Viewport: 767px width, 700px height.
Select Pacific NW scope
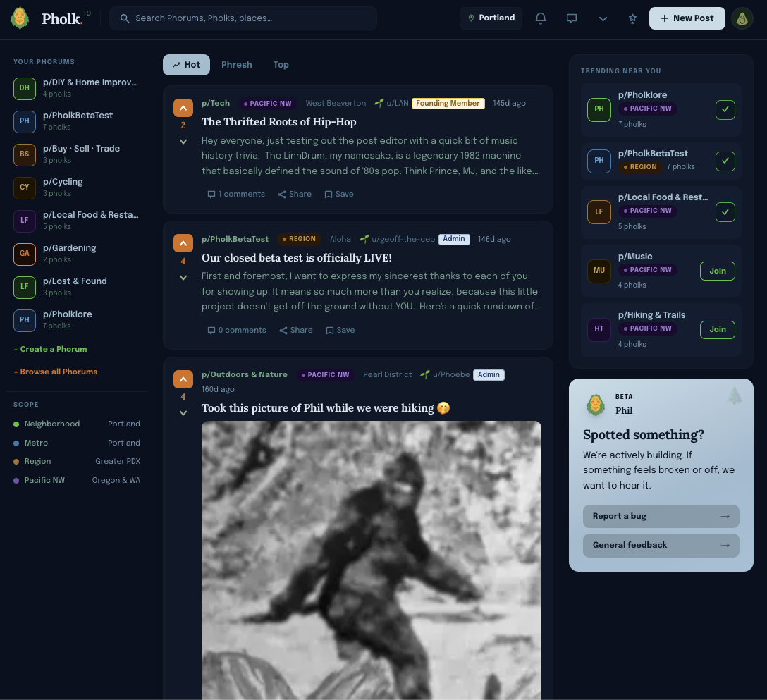(77, 480)
